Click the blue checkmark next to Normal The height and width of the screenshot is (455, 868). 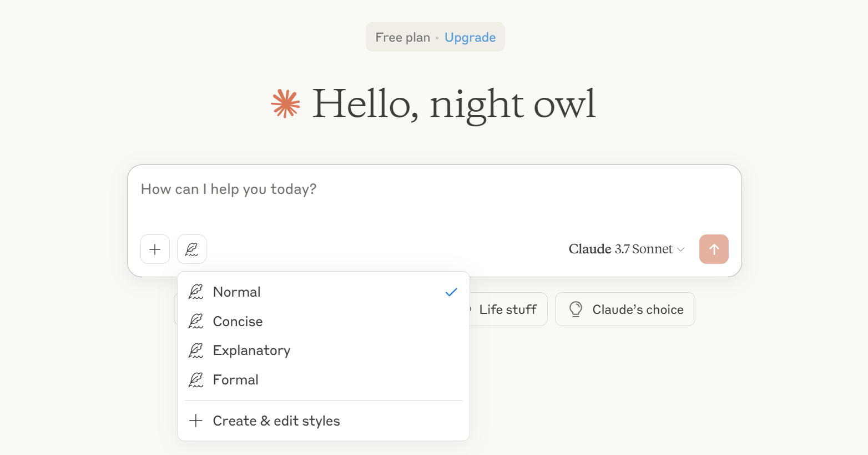point(451,292)
